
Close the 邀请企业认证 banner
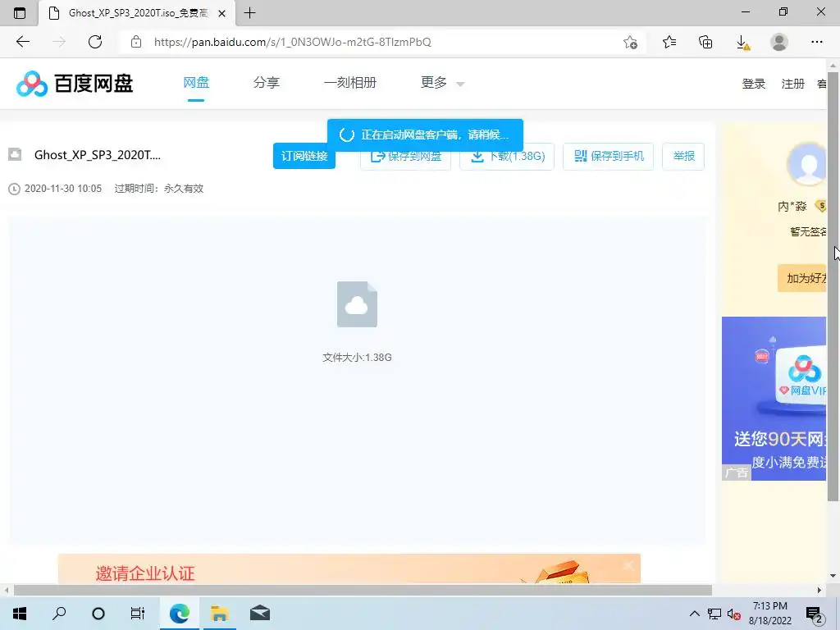(x=629, y=564)
